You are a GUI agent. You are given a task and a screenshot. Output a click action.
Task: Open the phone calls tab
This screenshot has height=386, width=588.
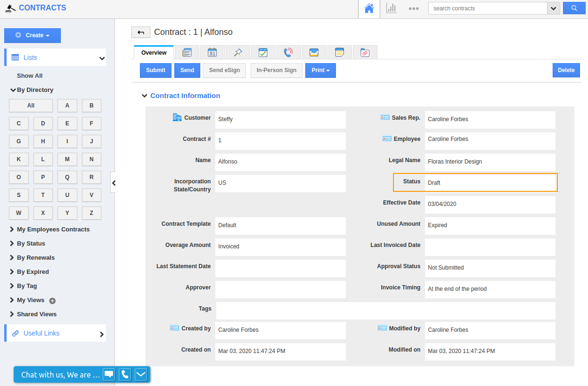click(288, 52)
